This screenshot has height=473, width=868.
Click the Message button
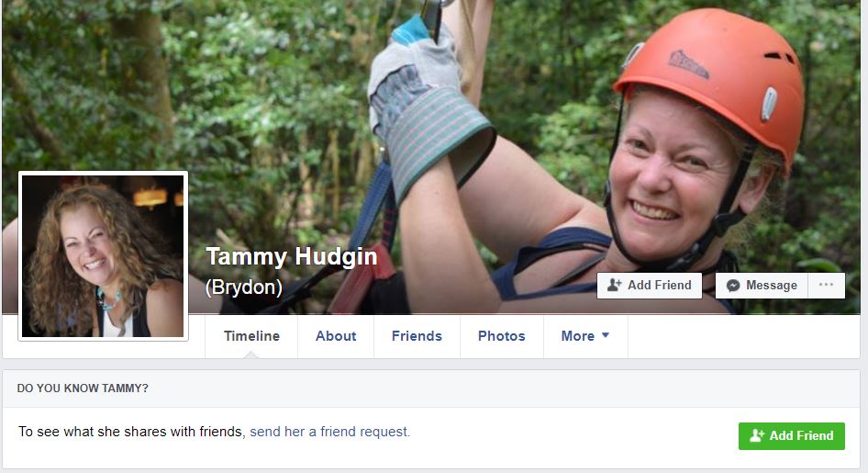762,286
